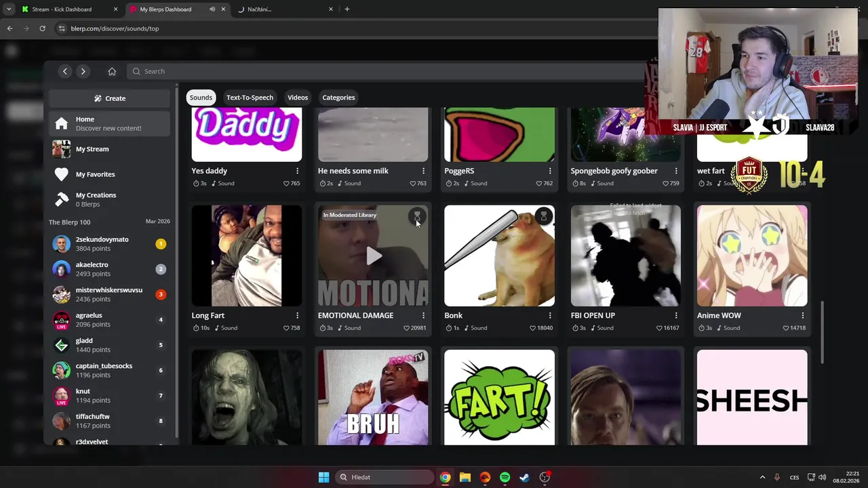Like the Long Fart sound
The width and height of the screenshot is (868, 488).
pos(286,328)
